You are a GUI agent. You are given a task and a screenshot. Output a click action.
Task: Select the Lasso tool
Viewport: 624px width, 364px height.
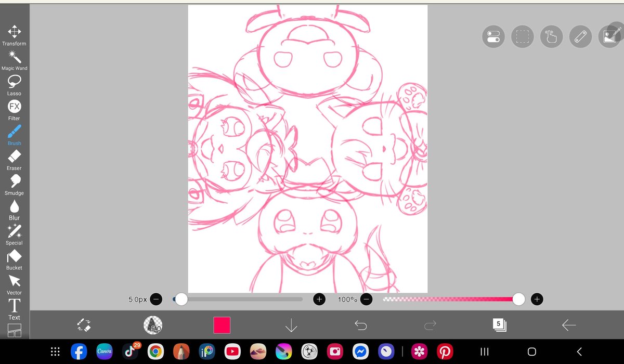tap(14, 85)
